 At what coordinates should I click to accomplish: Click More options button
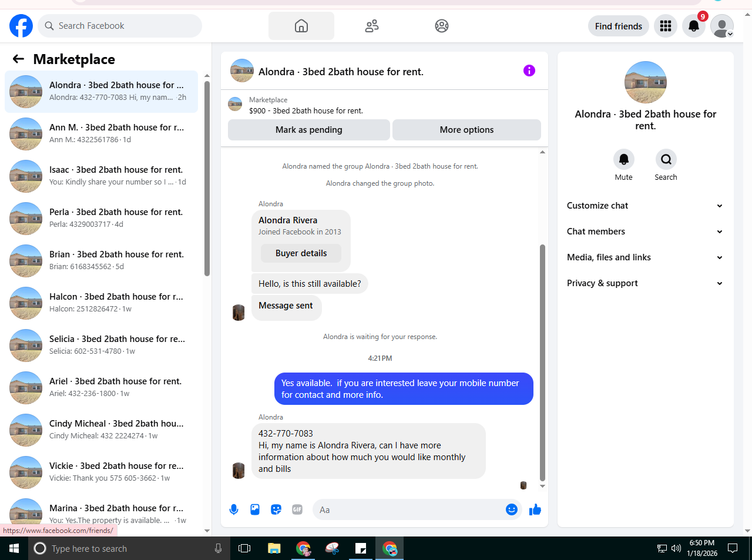pos(467,130)
